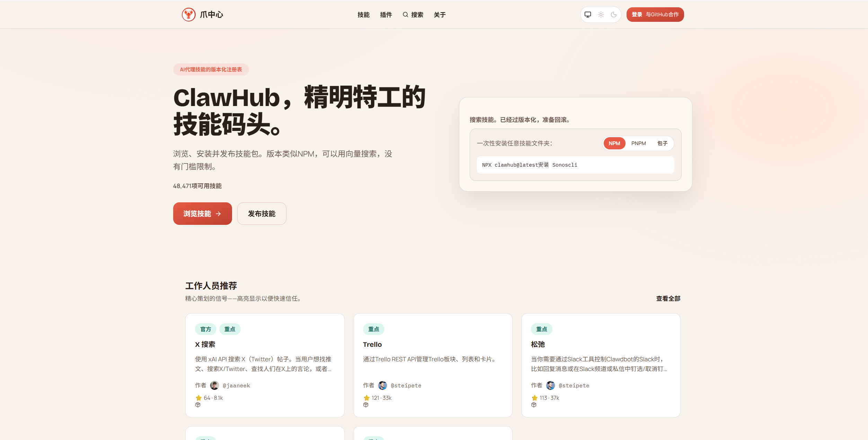This screenshot has height=440, width=868.
Task: Click the search magnifier icon in navigation
Action: (405, 15)
